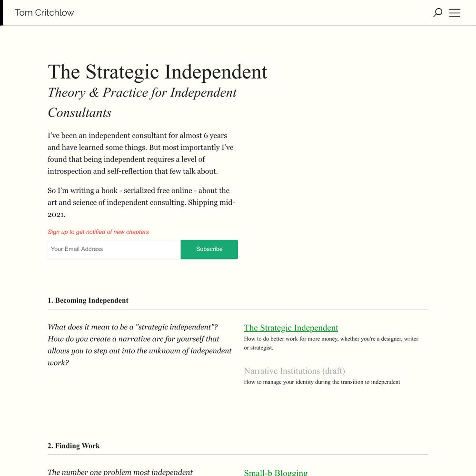476x476 pixels.
Task: Go to Tom Critchlow home link
Action: (44, 13)
